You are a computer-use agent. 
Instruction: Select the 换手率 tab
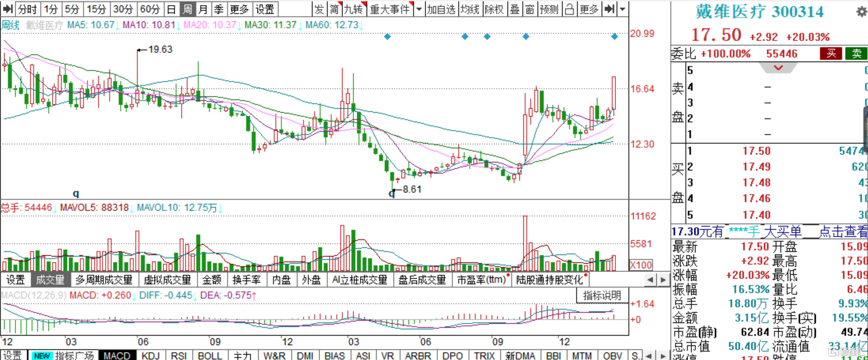[246, 279]
